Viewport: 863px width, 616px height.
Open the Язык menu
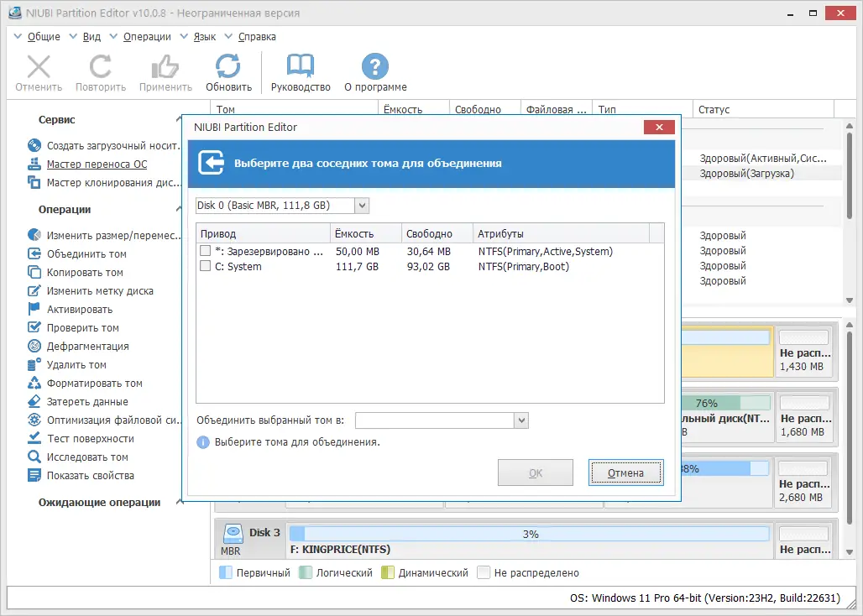pyautogui.click(x=204, y=37)
